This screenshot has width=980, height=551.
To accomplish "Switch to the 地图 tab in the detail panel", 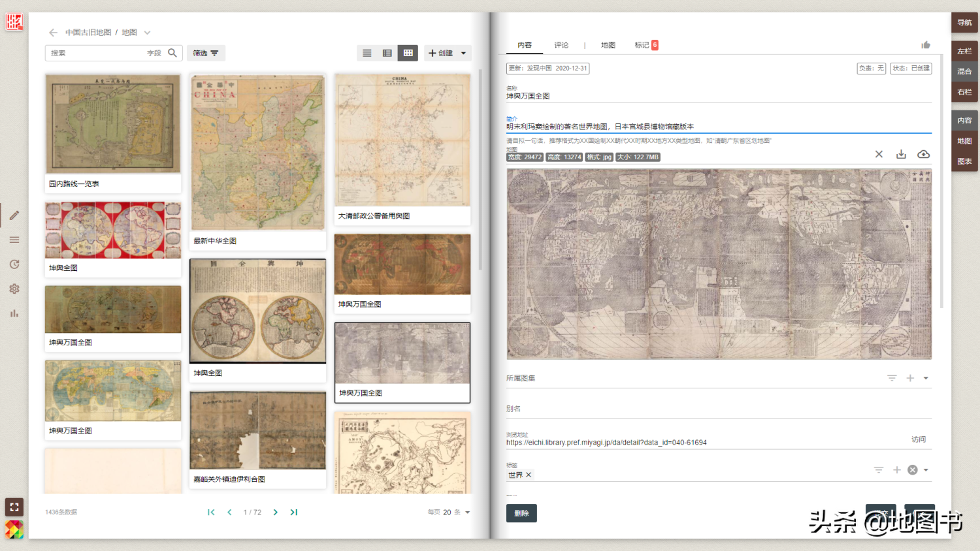I will tap(608, 45).
